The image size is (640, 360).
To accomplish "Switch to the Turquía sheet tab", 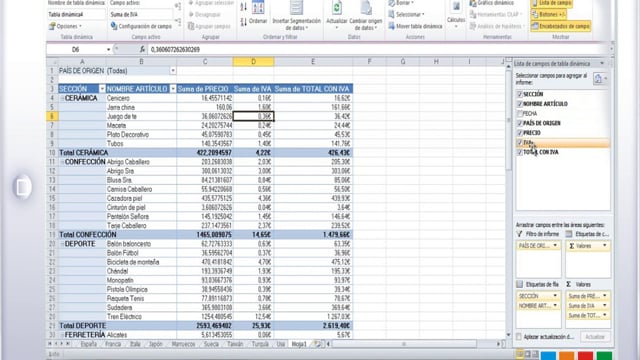I will click(x=260, y=344).
